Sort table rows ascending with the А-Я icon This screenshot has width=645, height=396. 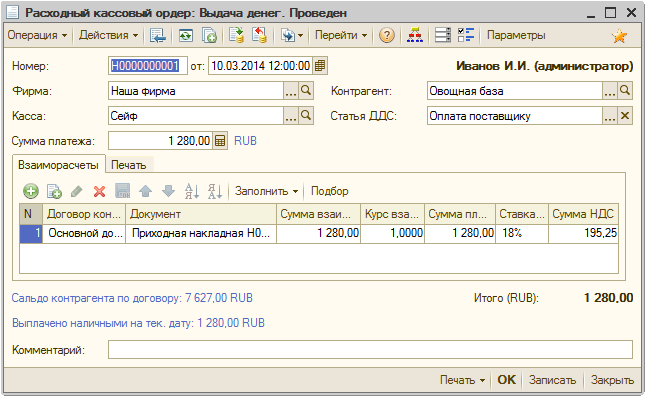(192, 191)
